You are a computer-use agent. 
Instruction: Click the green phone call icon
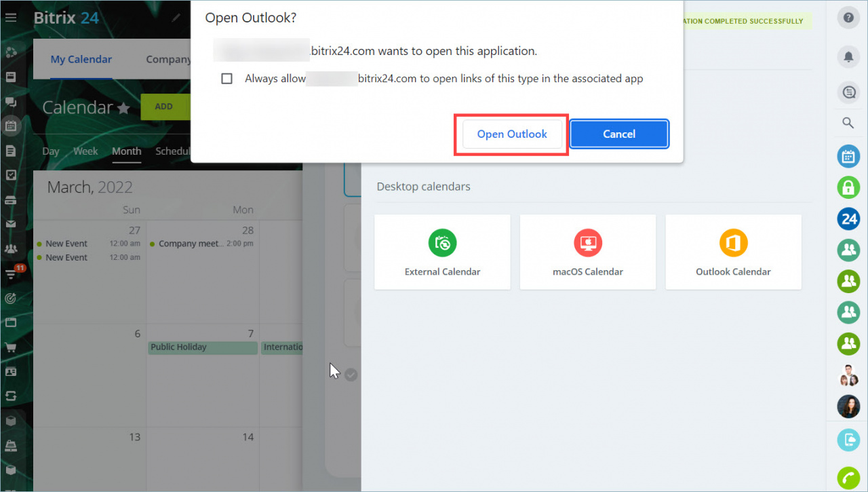848,478
